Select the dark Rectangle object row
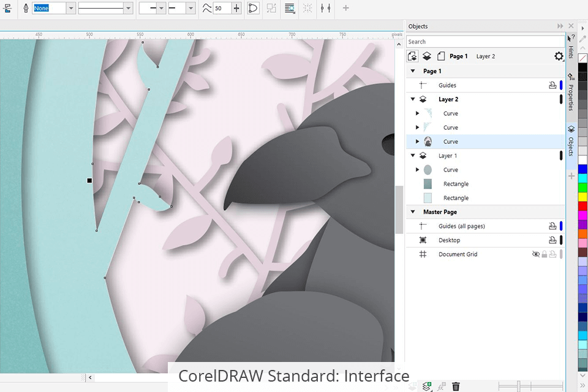Viewport: 588px width, 392px height. tap(486, 184)
